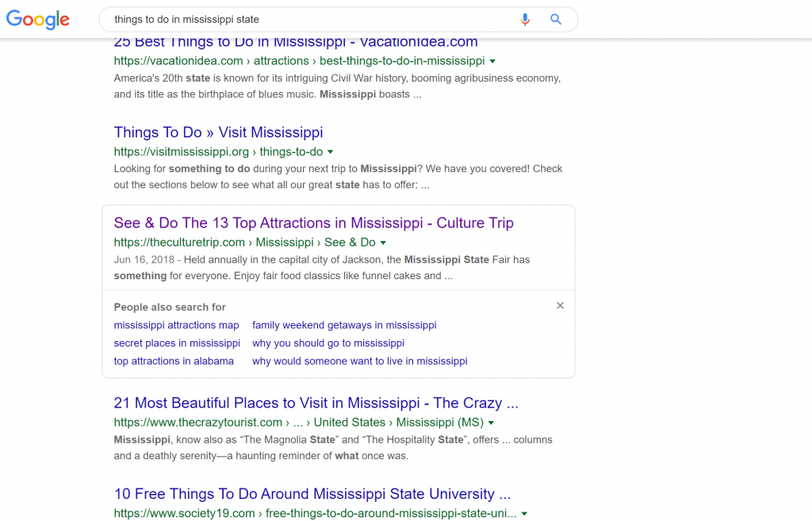Click the People also search for heading
The width and height of the screenshot is (812, 521).
point(170,307)
